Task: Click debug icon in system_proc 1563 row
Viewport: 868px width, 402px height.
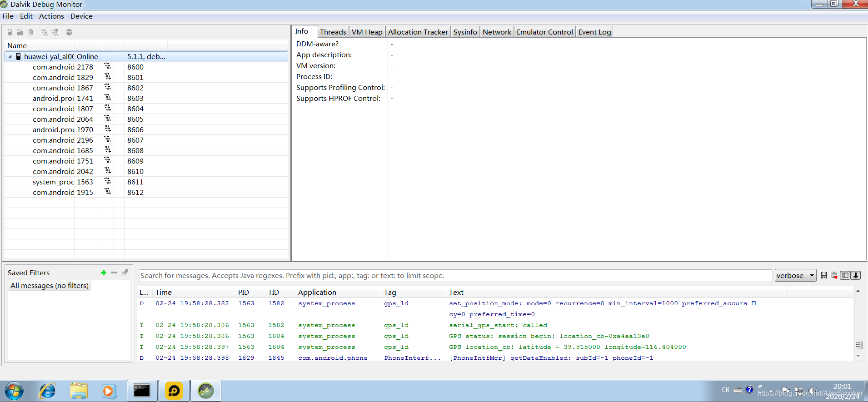Action: (x=108, y=181)
